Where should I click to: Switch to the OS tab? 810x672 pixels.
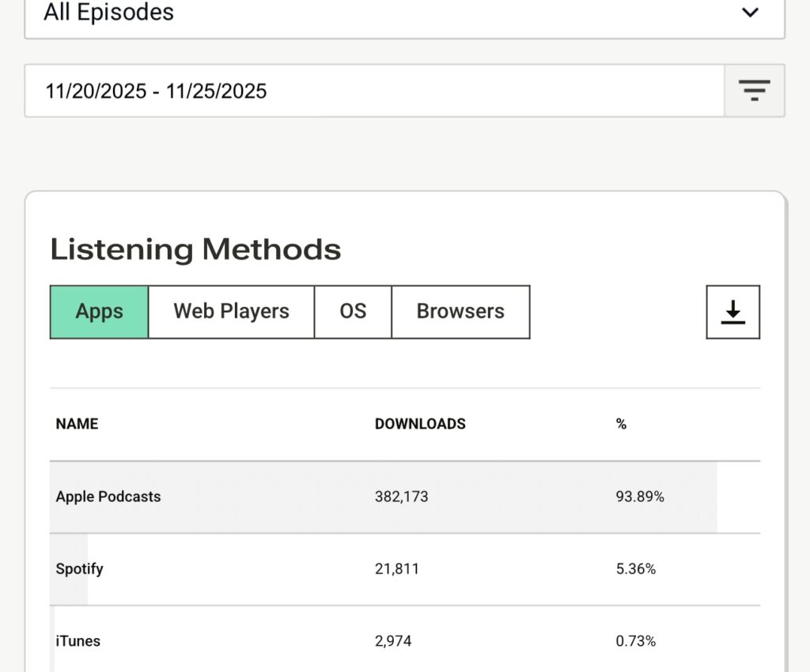point(353,311)
